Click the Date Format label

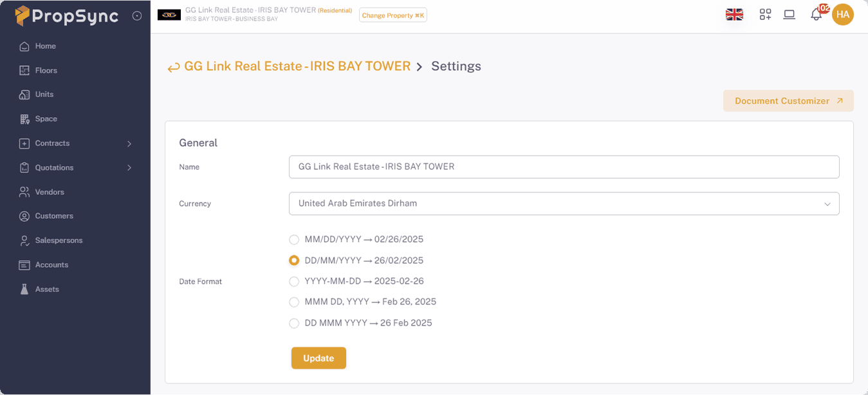click(200, 282)
